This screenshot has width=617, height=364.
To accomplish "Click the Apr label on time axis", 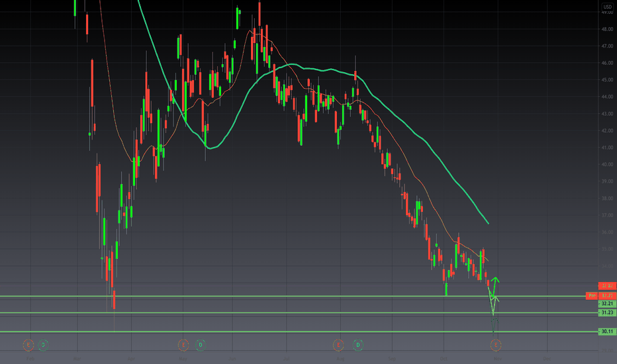I will click(x=131, y=359).
